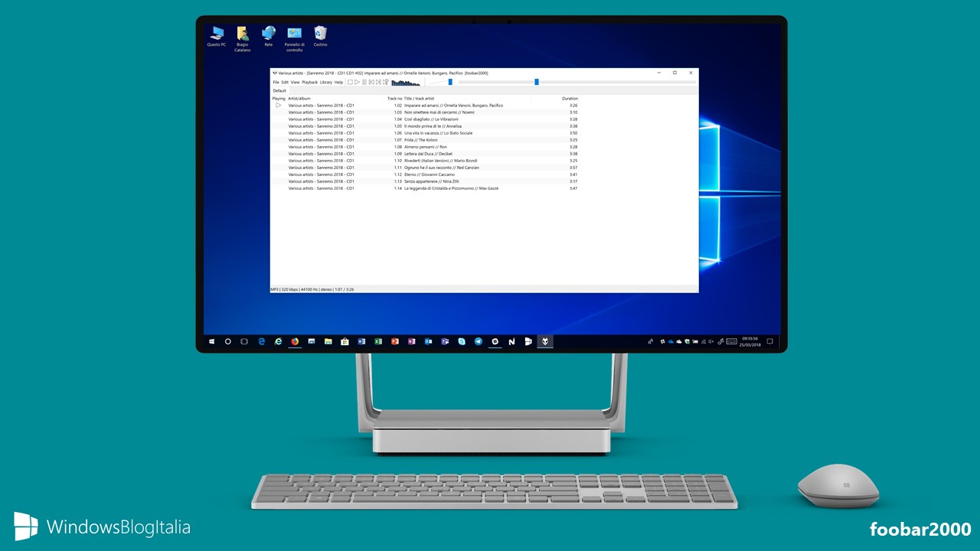
Task: Sort by the Track no column header
Action: 394,99
